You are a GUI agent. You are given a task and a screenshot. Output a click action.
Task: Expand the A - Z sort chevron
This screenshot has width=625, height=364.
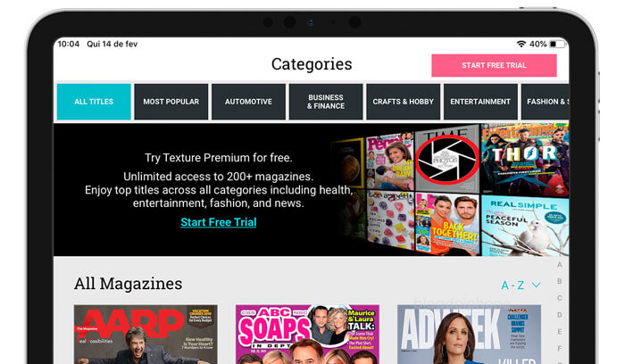pyautogui.click(x=536, y=285)
